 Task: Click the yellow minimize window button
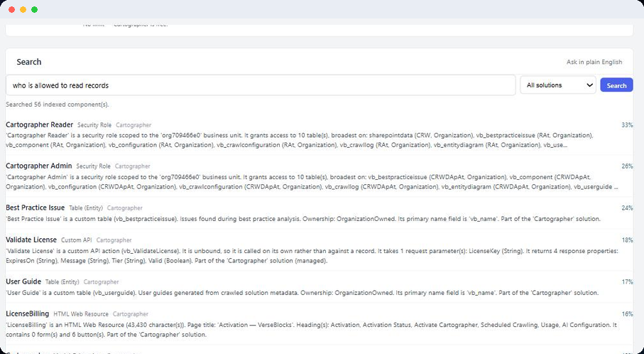[23, 9]
